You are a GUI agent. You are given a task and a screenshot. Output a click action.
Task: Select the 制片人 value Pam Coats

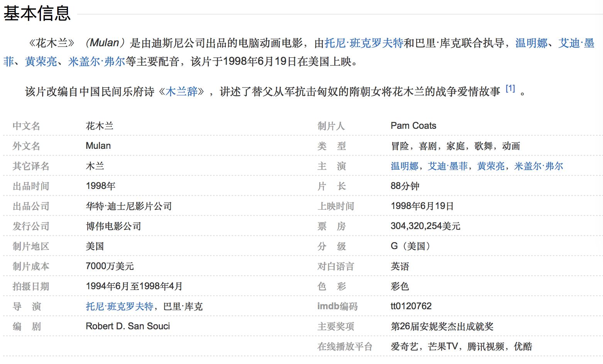coord(413,126)
